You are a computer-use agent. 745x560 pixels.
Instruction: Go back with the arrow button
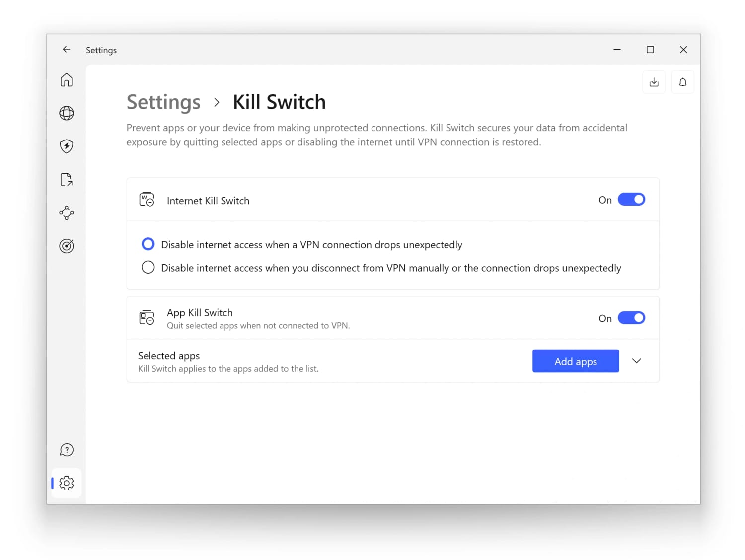(x=67, y=49)
